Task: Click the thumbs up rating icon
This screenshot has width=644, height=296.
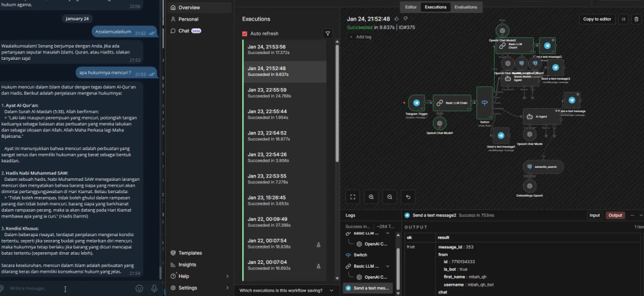Action: pos(396,19)
